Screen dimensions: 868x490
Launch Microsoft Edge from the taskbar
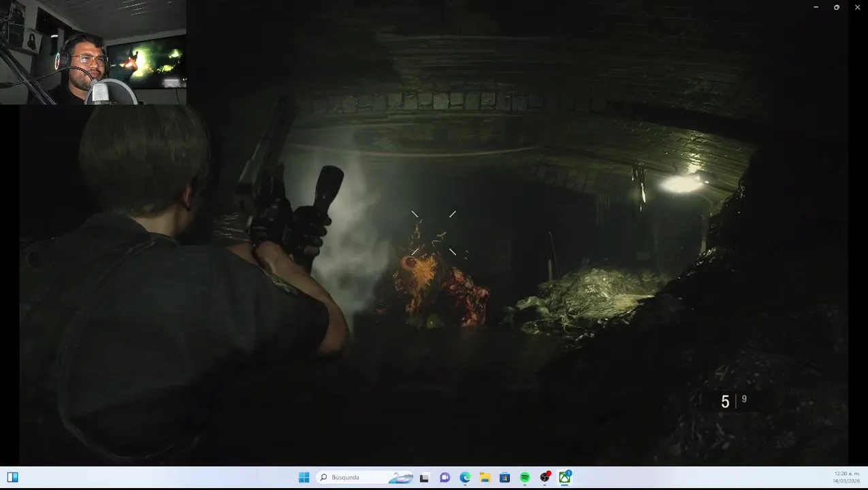click(465, 478)
